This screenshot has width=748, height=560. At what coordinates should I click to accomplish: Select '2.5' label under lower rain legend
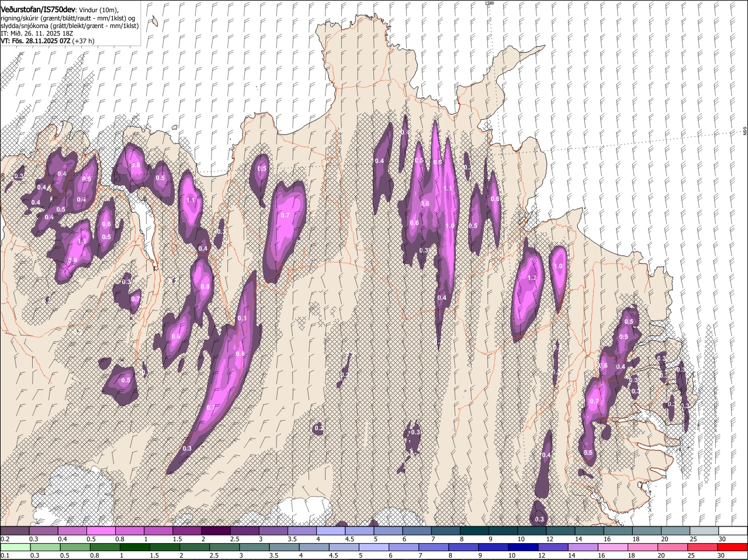pos(213,555)
